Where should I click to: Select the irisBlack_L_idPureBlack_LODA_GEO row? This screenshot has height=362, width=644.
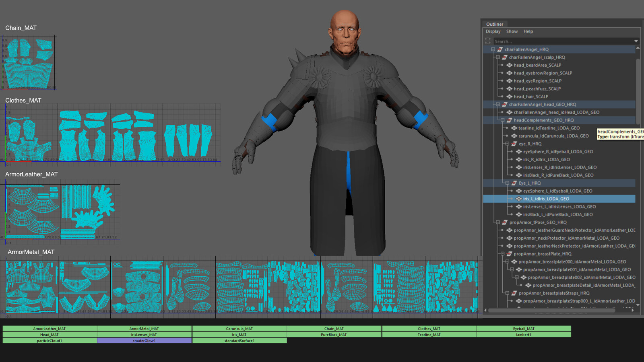point(559,215)
